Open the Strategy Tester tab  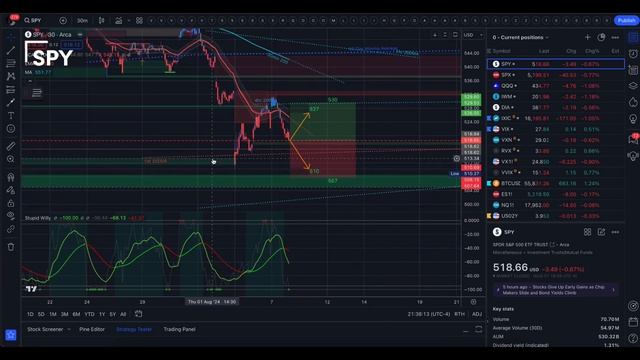tap(134, 329)
